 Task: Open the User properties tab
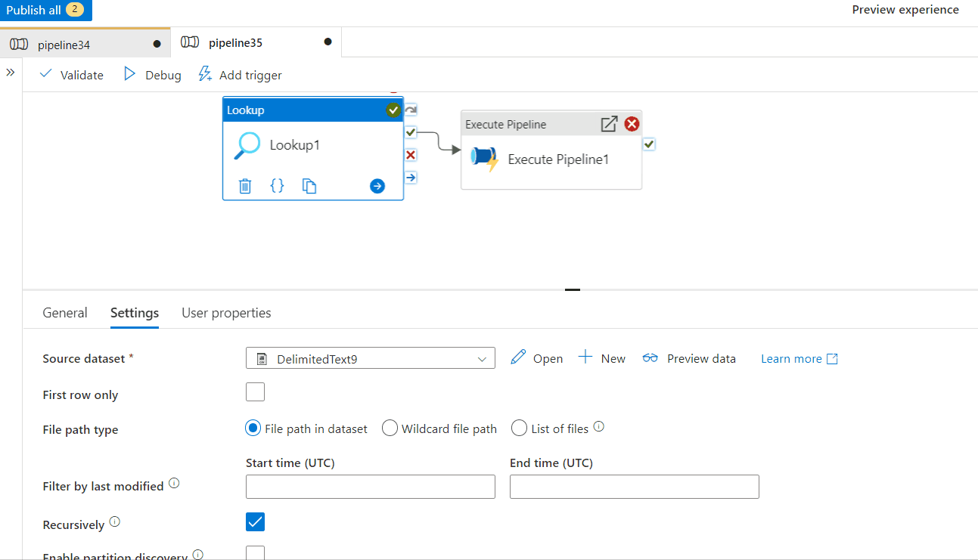pyautogui.click(x=225, y=312)
